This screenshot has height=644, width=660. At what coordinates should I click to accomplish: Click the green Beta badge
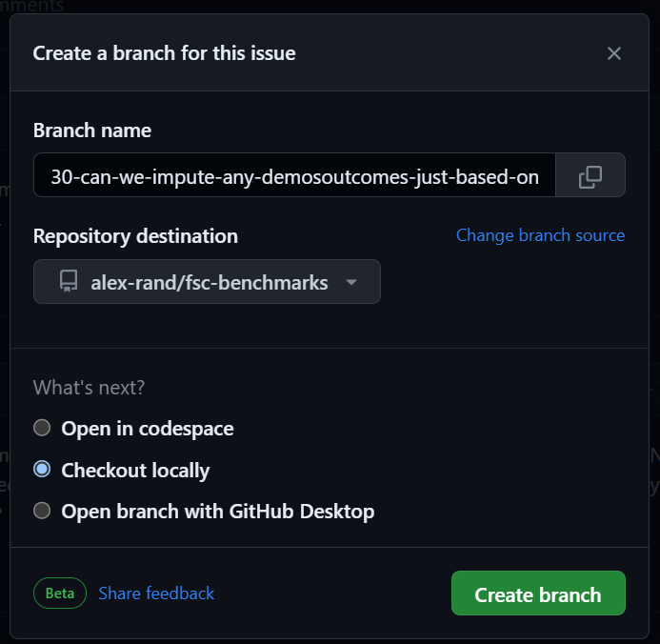[60, 594]
